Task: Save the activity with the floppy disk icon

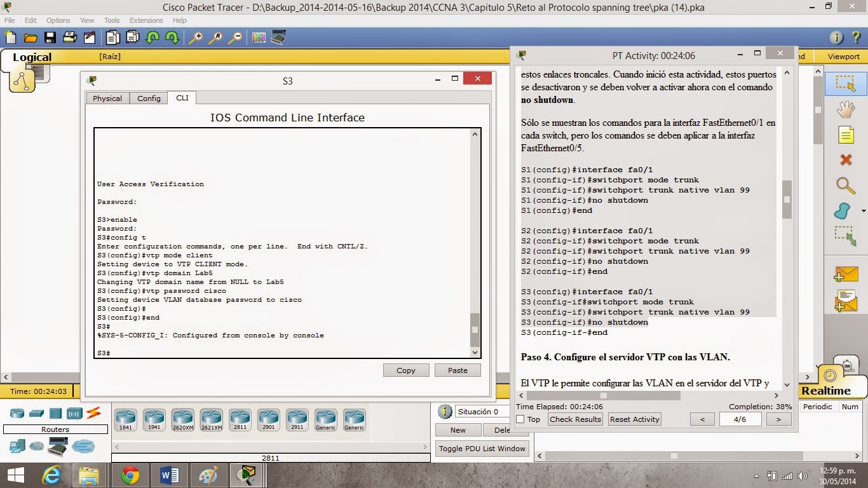Action: tap(50, 37)
